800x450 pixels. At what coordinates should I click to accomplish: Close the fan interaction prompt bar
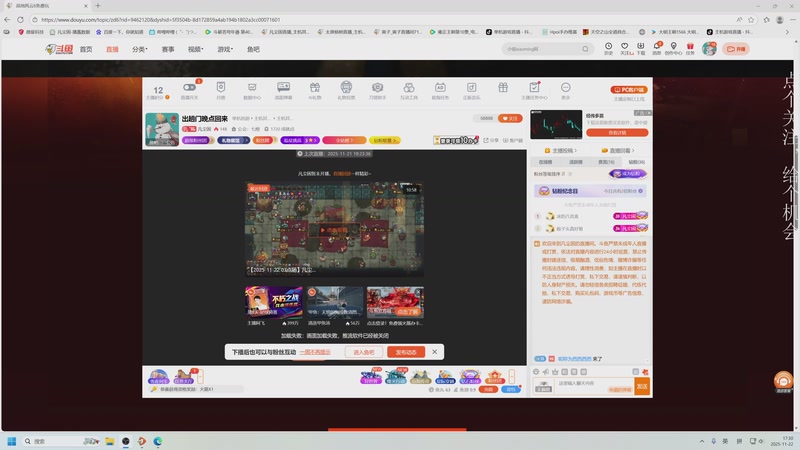434,352
